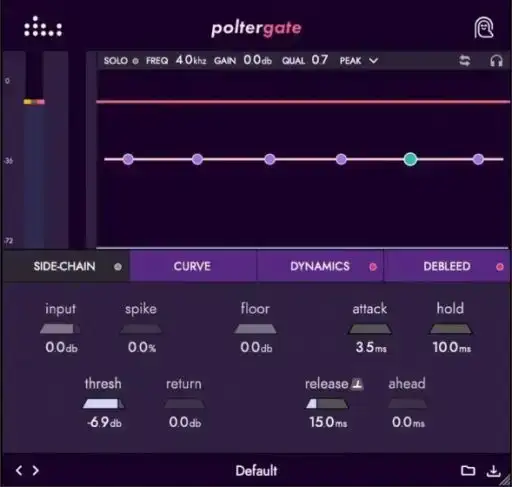Select the last purple curve node

point(478,159)
